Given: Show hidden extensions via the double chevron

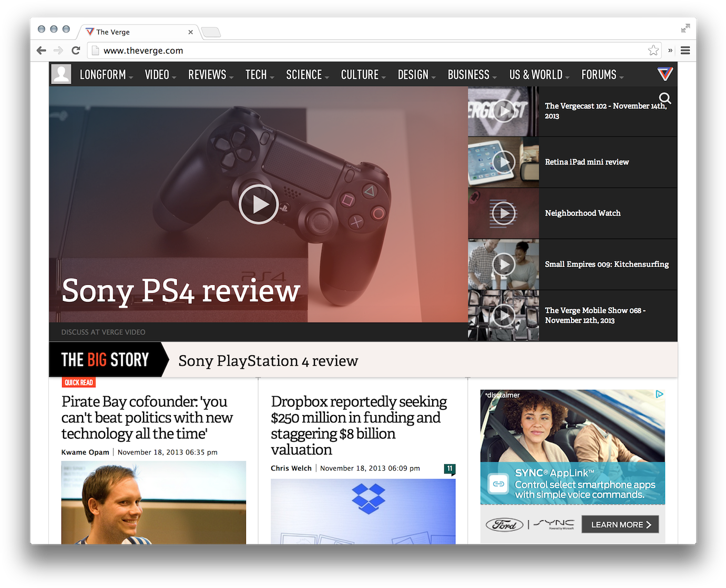Looking at the screenshot, I should [x=670, y=50].
